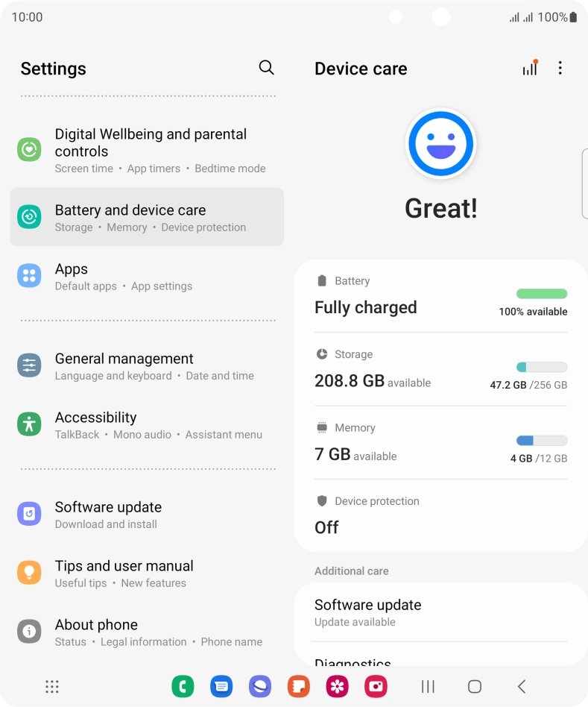Open Software update under Additional care
The image size is (588, 707).
click(440, 613)
